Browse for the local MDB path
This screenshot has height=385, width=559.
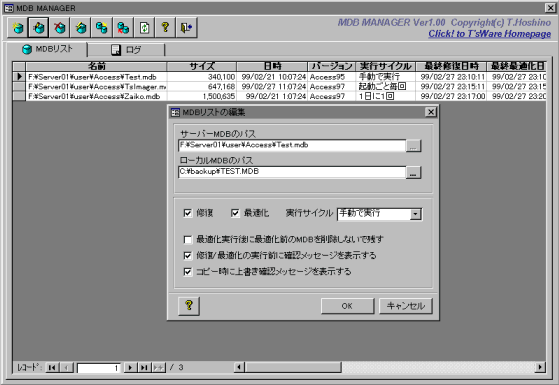coord(413,173)
